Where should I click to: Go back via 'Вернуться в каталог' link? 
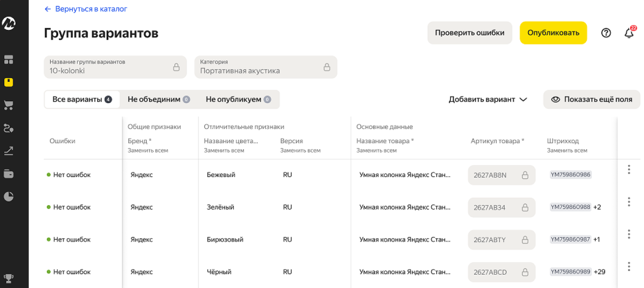point(86,9)
